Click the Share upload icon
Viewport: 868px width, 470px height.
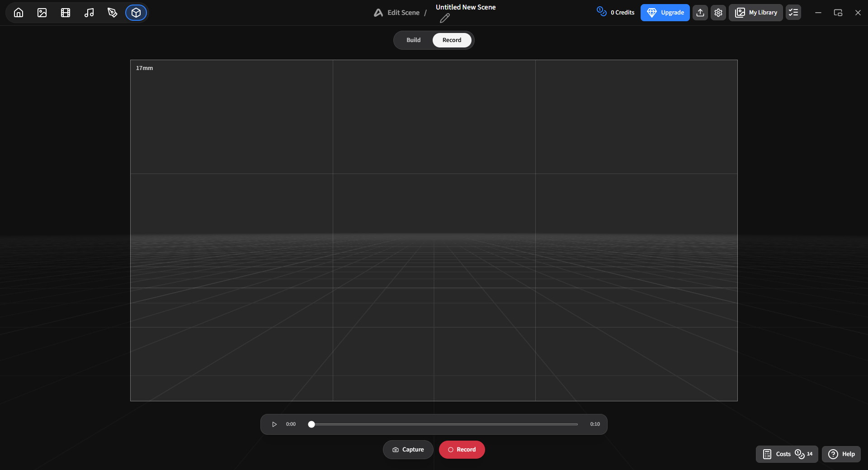coord(700,13)
